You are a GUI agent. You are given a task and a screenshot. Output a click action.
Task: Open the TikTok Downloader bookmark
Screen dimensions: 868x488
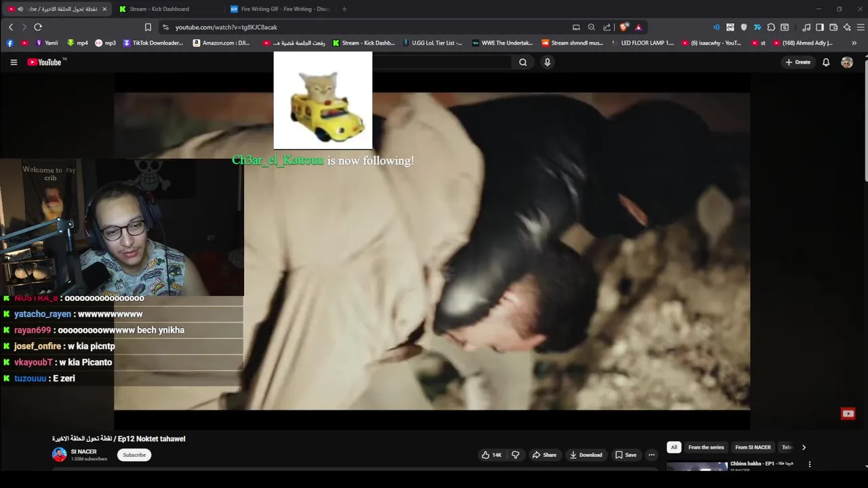click(x=153, y=43)
